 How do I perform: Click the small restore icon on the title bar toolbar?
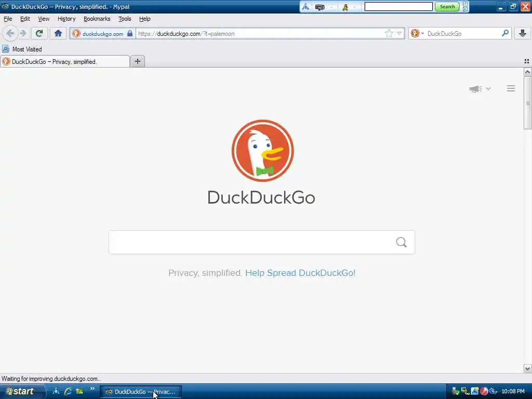[465, 4]
